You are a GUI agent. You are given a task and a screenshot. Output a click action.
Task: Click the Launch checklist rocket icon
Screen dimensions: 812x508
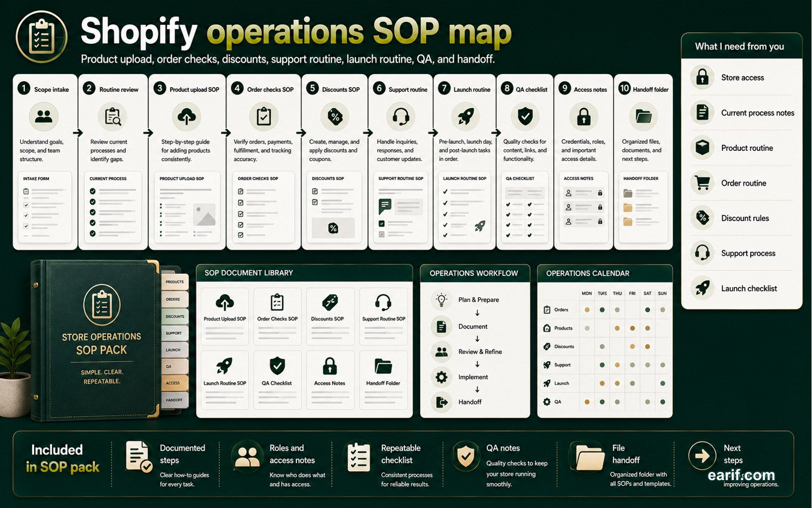[x=702, y=288]
